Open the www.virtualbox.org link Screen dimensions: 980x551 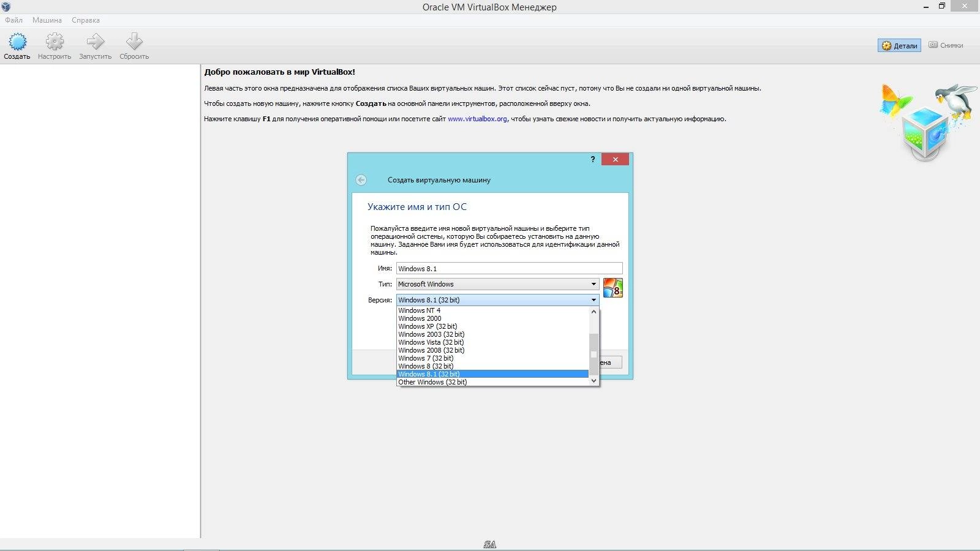point(477,119)
